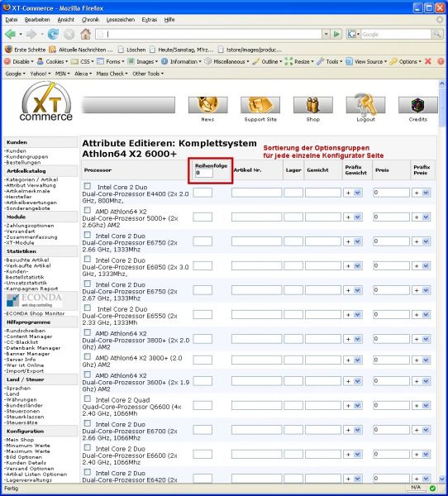Open Präfix Preis dropdown in E6850 row
448x496 pixels.
(421, 265)
